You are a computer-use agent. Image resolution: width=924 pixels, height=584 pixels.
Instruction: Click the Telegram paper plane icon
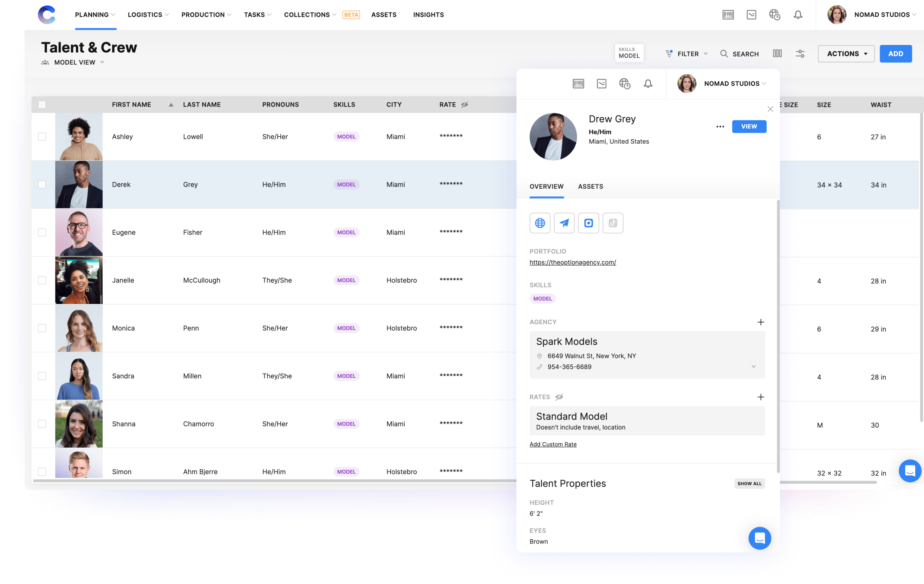564,223
